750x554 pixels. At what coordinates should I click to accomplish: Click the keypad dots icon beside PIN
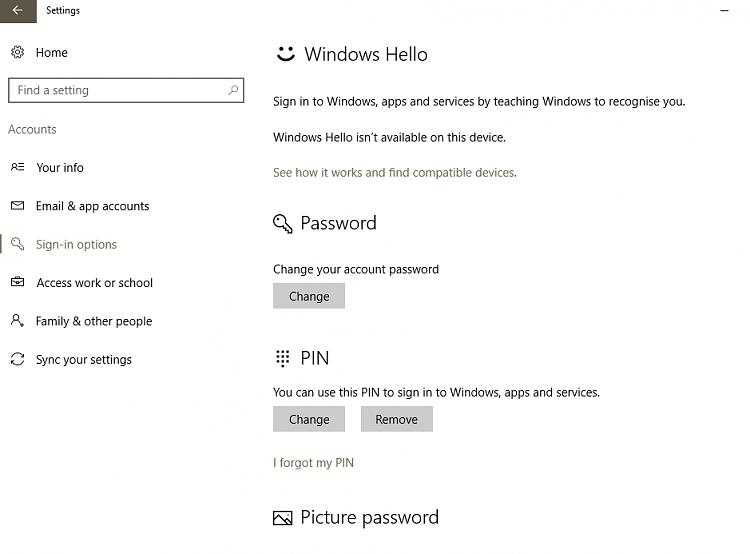[283, 358]
